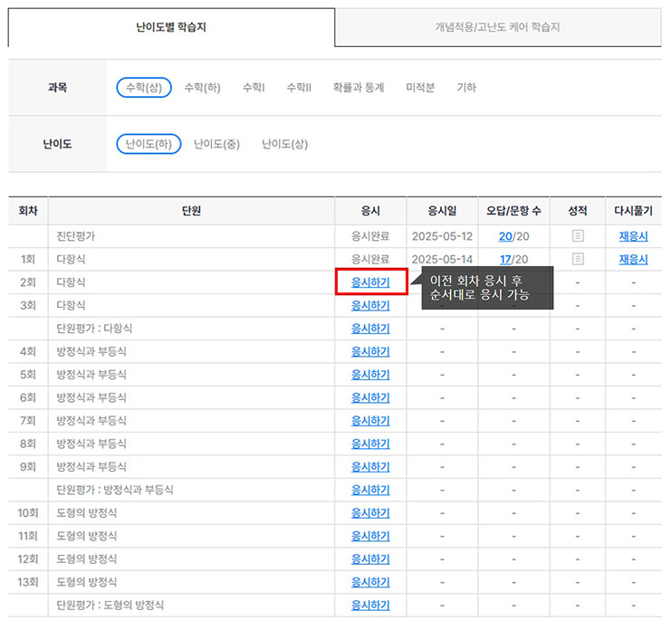Click the 10회 round number
672x621 pixels.
28,513
